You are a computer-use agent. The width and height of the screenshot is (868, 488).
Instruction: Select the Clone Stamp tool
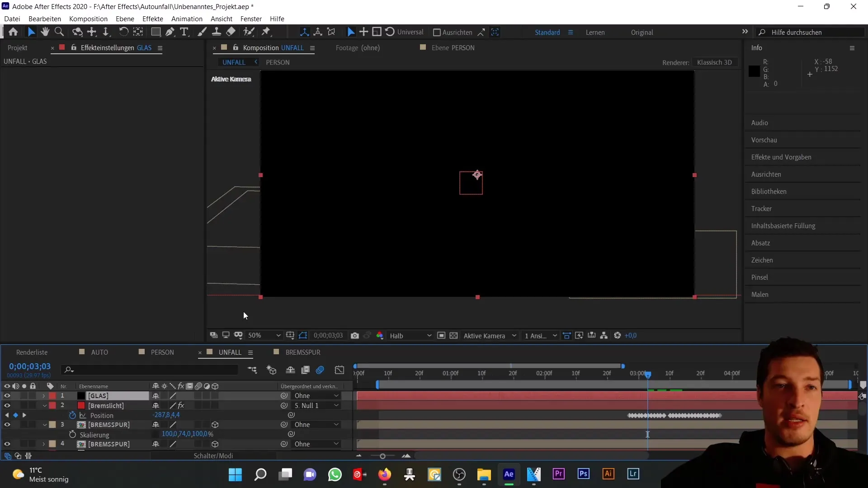tap(217, 32)
